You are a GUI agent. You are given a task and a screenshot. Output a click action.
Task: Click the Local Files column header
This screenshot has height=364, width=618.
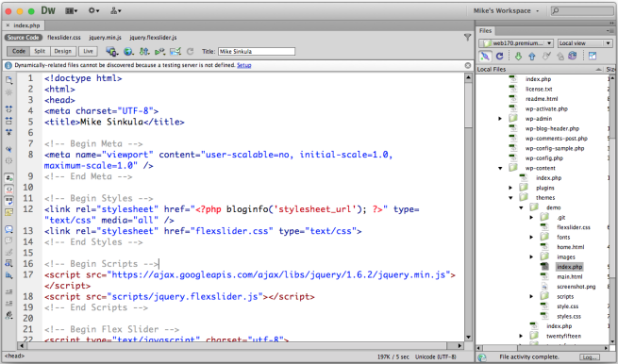pos(539,70)
